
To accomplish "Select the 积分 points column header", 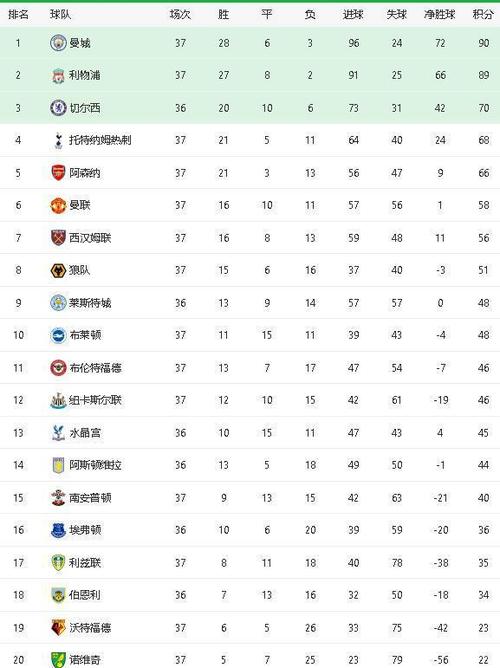I will pos(483,14).
